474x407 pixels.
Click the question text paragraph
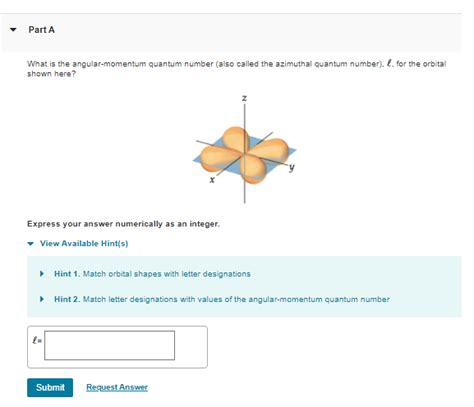236,68
